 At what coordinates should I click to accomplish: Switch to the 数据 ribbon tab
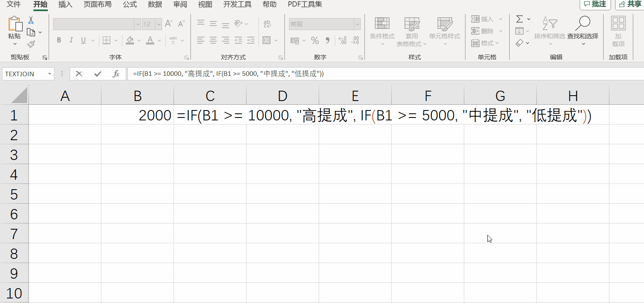(154, 5)
